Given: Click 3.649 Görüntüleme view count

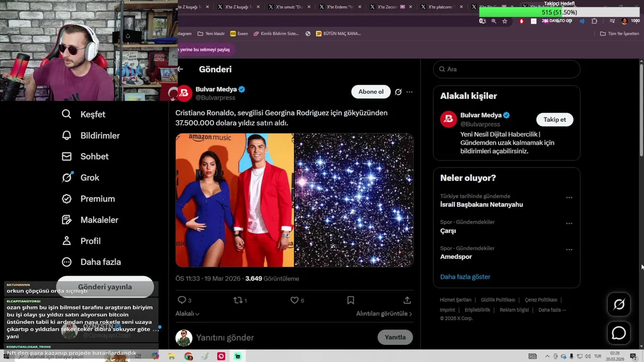Looking at the screenshot, I should [x=272, y=279].
